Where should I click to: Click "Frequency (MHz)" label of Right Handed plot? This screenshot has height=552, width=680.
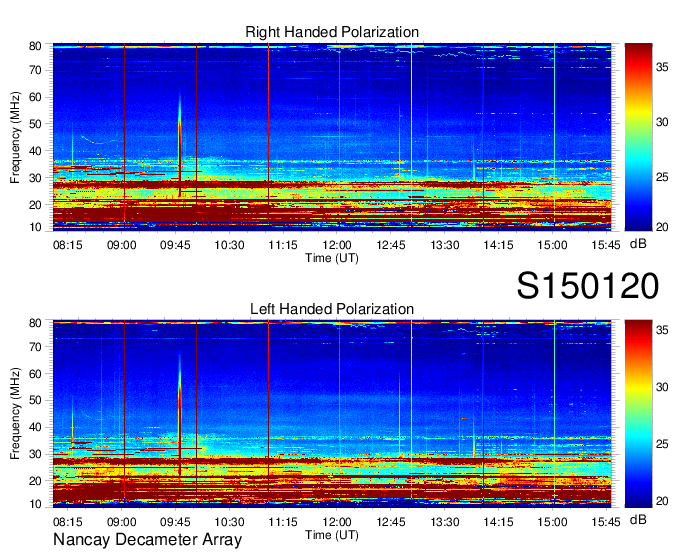[x=15, y=137]
